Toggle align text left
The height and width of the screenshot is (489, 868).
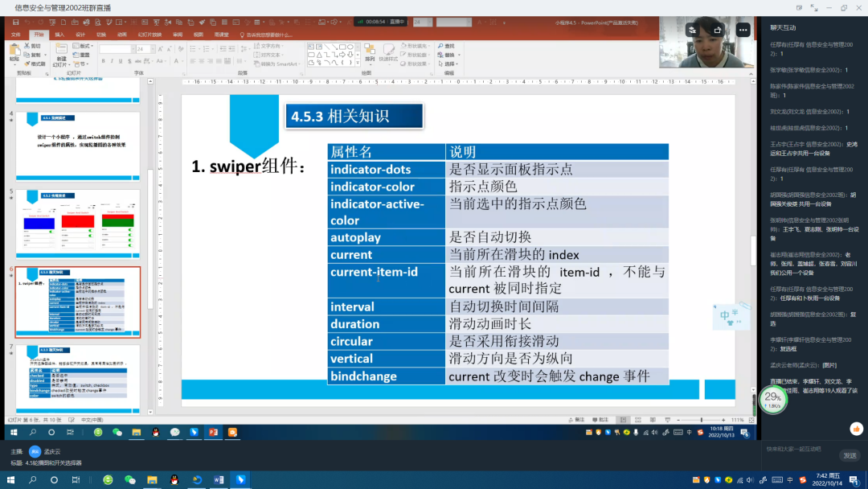[x=193, y=61]
